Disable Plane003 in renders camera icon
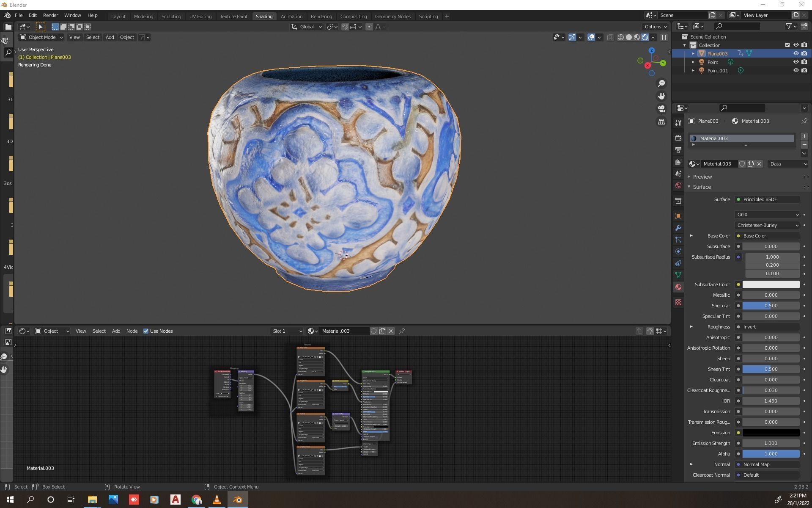 [804, 53]
